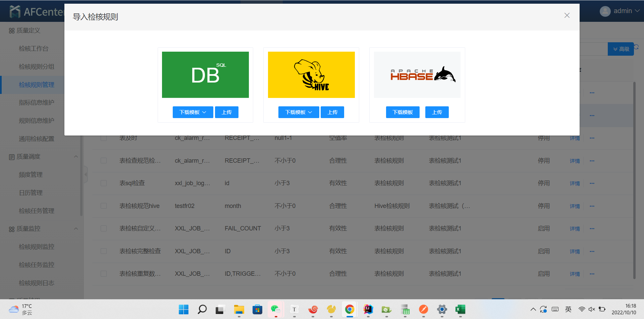
Task: Upload file for Hive via 上传
Action: click(x=332, y=112)
